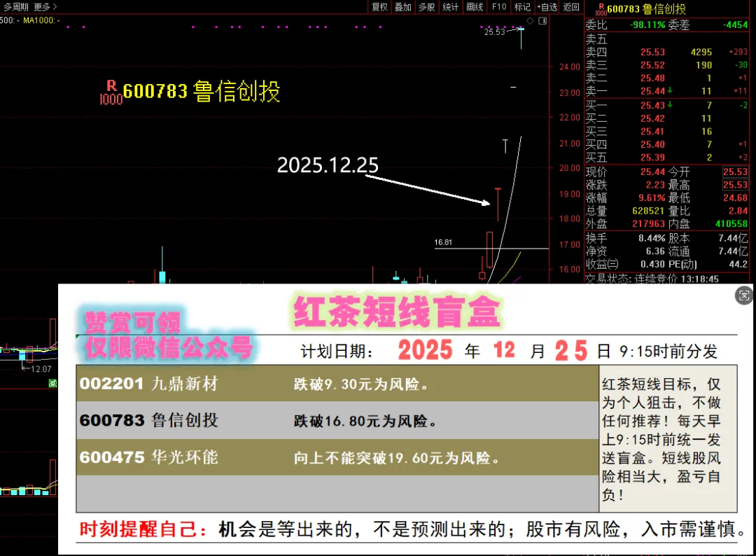Select the 600783 鲁信创投 quote panel title
The width and height of the screenshot is (756, 556).
646,9
